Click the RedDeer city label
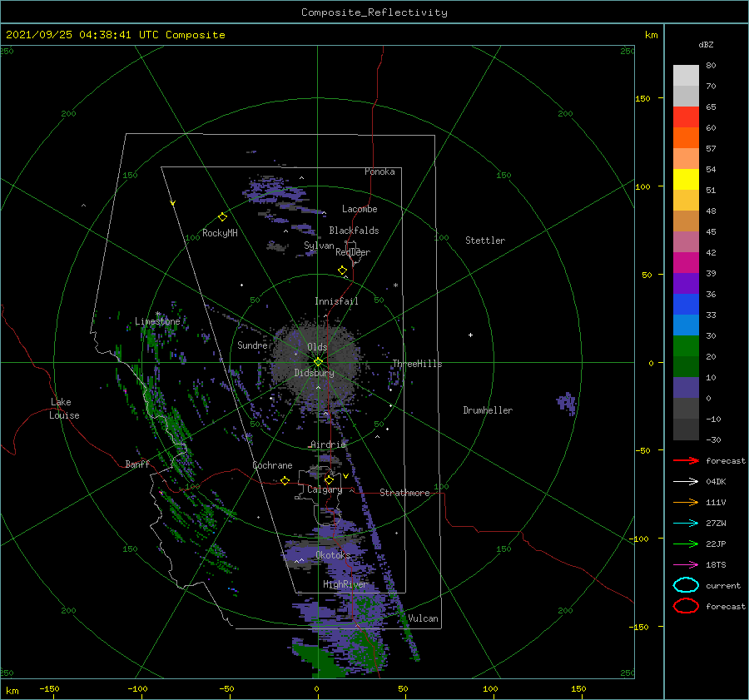 353,252
